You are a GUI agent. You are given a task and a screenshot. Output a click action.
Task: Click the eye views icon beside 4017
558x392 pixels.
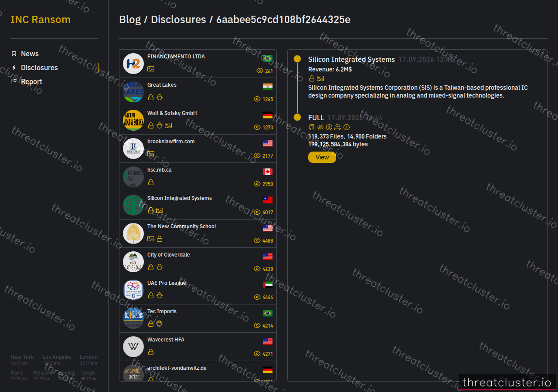[x=257, y=212]
